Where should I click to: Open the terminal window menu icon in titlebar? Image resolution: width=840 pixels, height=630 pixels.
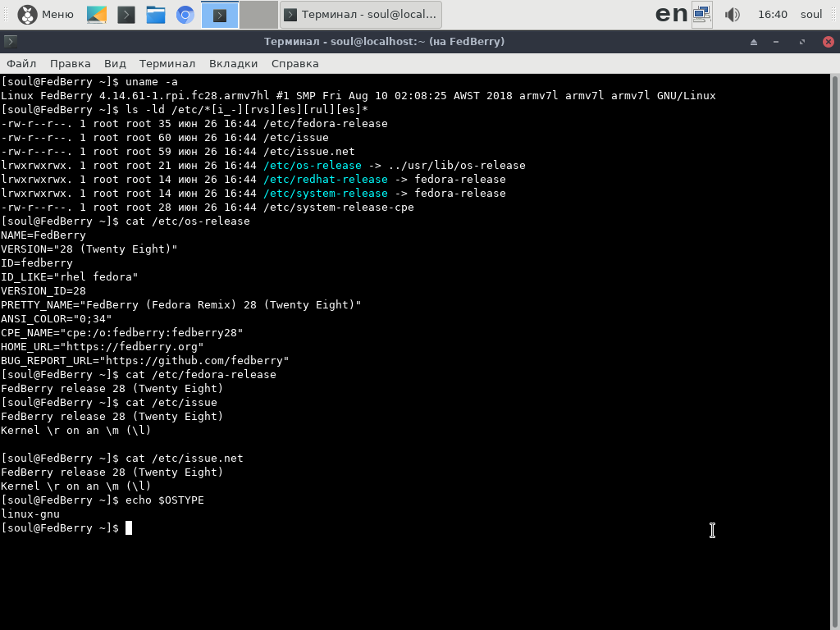[x=10, y=41]
